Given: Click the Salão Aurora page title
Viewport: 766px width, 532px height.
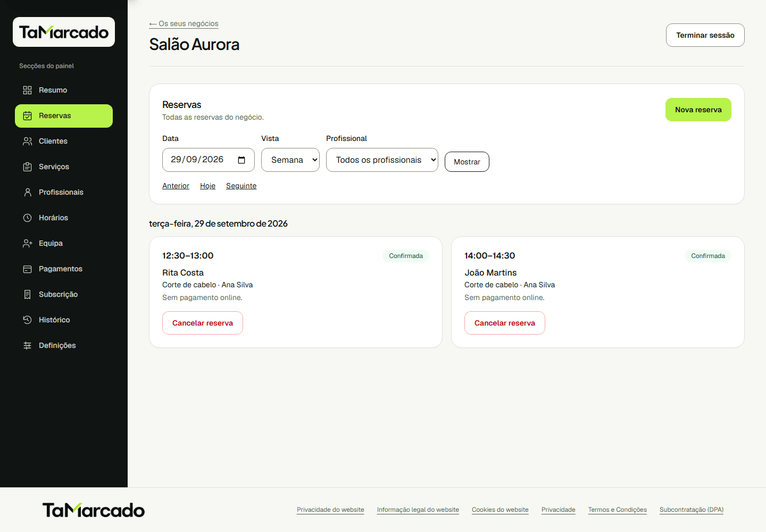Looking at the screenshot, I should [194, 44].
